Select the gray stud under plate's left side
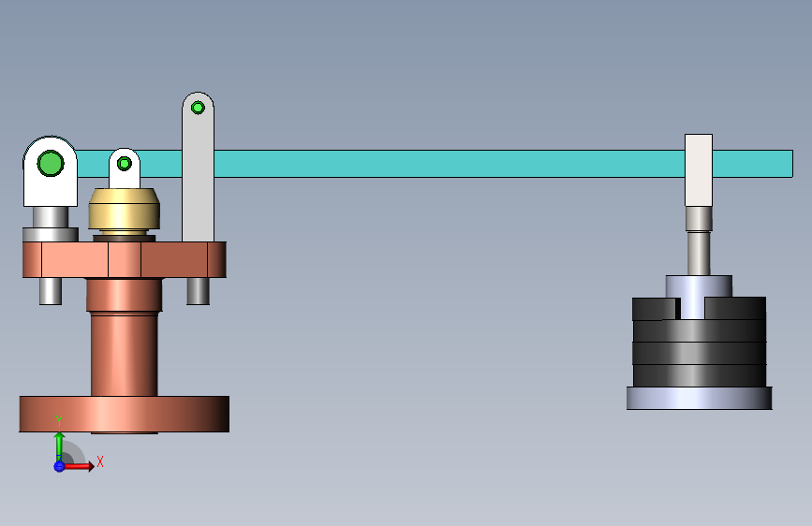 pos(51,291)
